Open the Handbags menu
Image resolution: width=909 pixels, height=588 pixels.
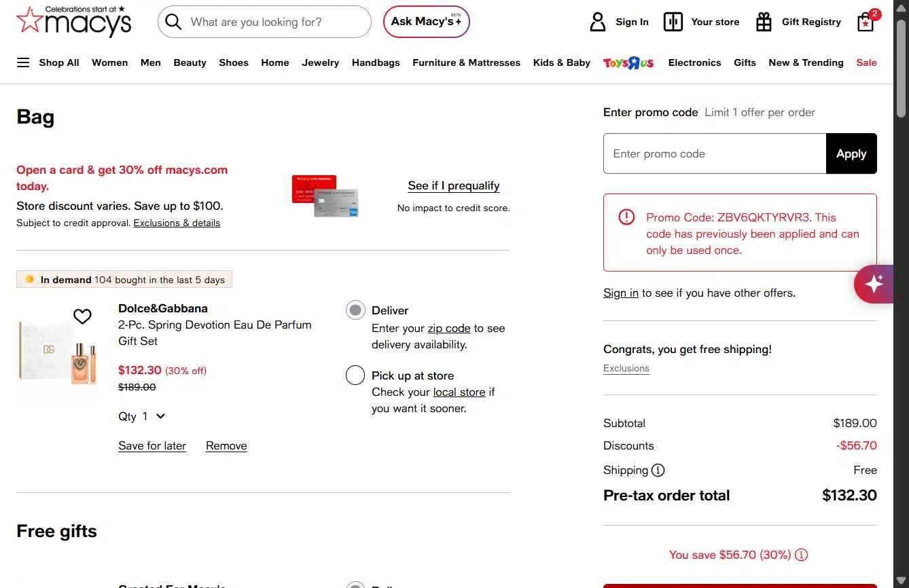click(x=376, y=62)
